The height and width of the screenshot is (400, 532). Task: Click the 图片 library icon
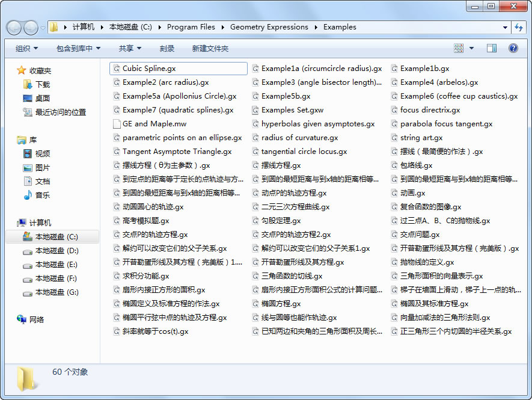click(x=28, y=167)
